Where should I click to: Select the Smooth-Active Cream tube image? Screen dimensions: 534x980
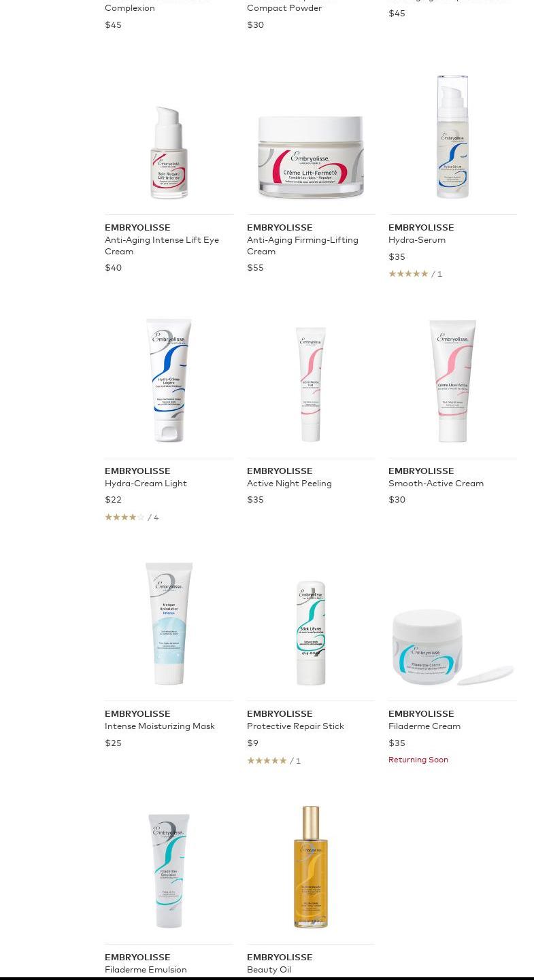click(x=452, y=381)
